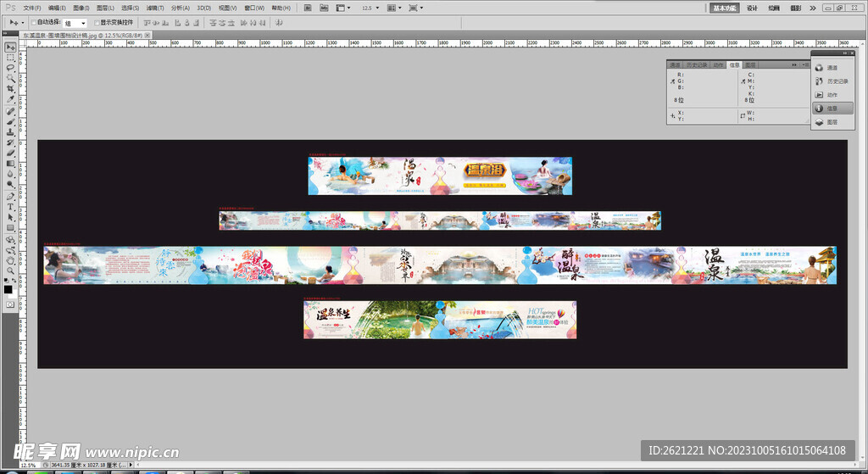Screen dimensions: 868x474
Task: Pick the Lasso tool
Action: point(10,68)
